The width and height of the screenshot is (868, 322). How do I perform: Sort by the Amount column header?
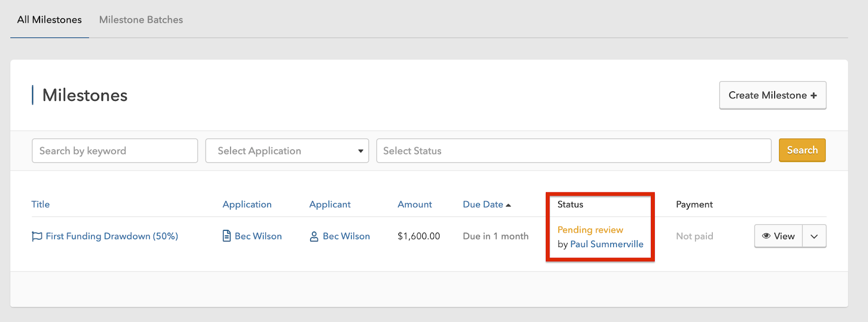coord(414,204)
